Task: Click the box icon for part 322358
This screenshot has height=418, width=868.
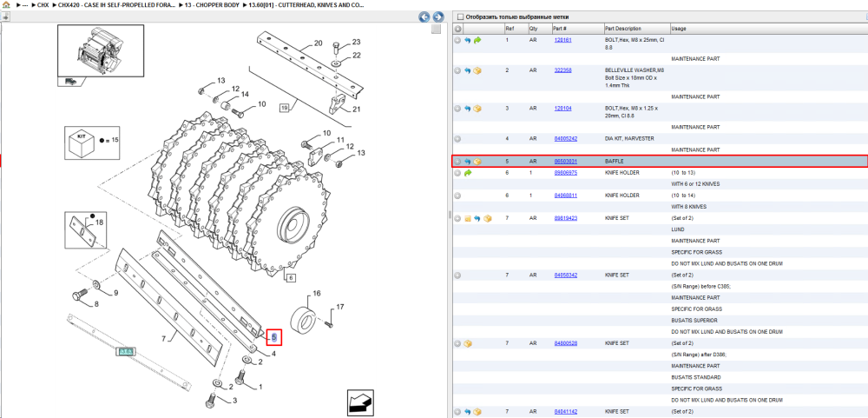Action: click(x=477, y=70)
